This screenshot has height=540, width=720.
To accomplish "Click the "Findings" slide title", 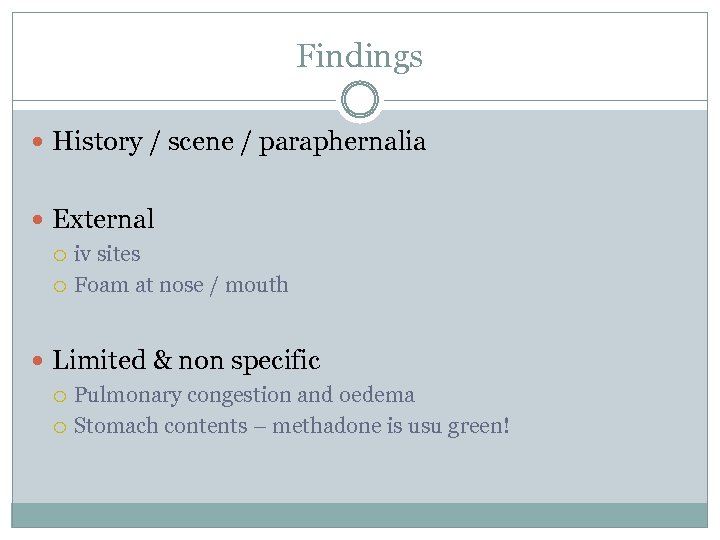I will 359,56.
